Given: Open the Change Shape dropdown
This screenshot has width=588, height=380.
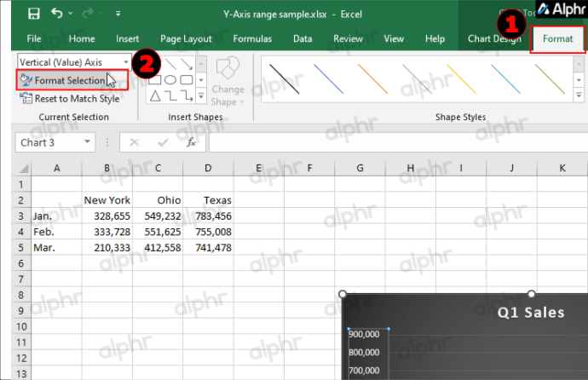Looking at the screenshot, I should pyautogui.click(x=228, y=82).
